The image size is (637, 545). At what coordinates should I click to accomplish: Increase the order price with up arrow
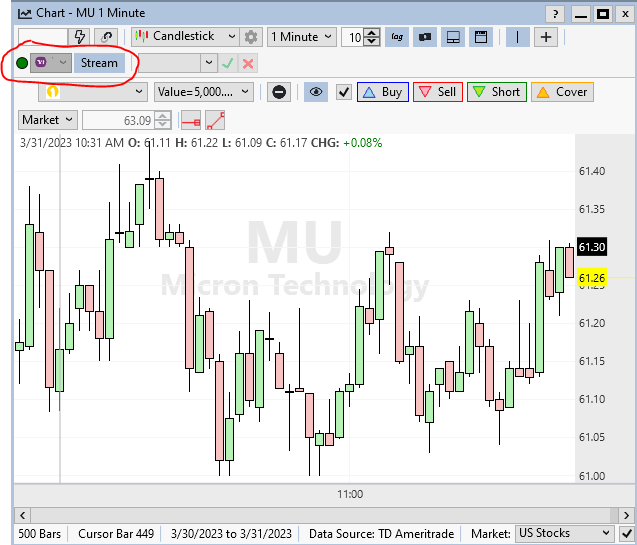coord(162,116)
